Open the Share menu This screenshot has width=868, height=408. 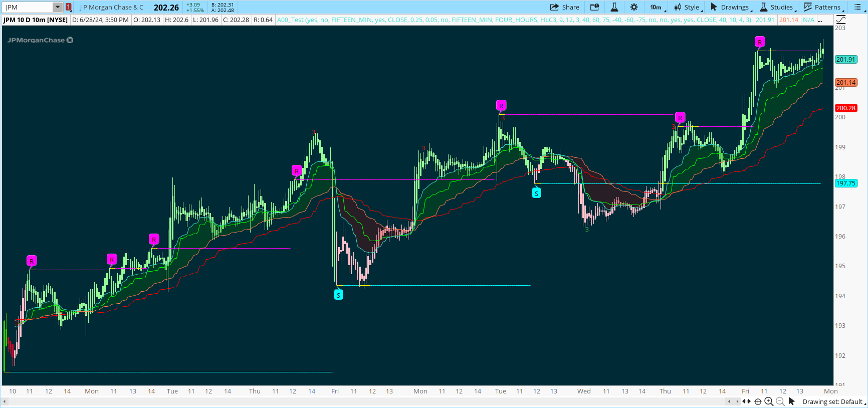click(564, 7)
